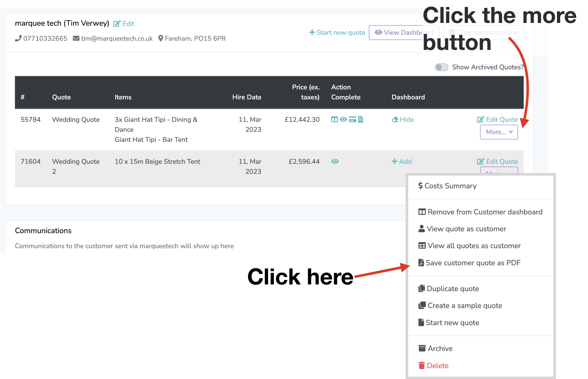Click the customer name marquee tech (Tim Verwey)
Image resolution: width=588 pixels, height=379 pixels.
click(x=62, y=23)
